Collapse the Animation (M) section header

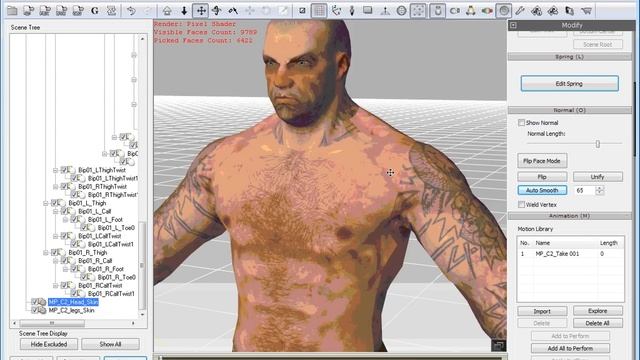click(569, 216)
